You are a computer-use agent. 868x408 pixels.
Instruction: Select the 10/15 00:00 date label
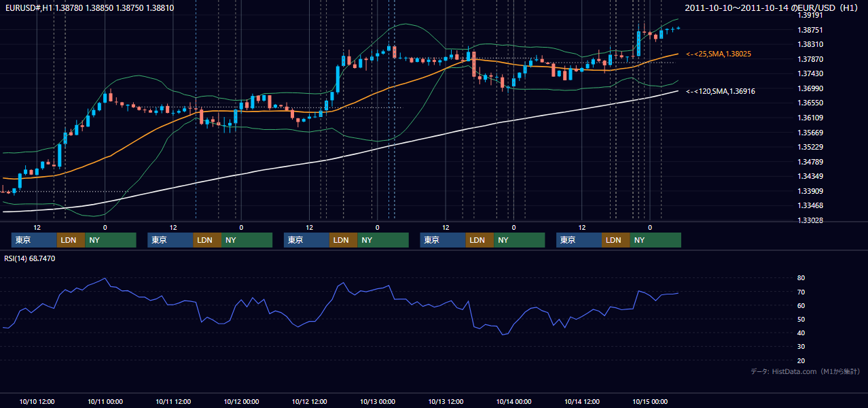coord(650,401)
